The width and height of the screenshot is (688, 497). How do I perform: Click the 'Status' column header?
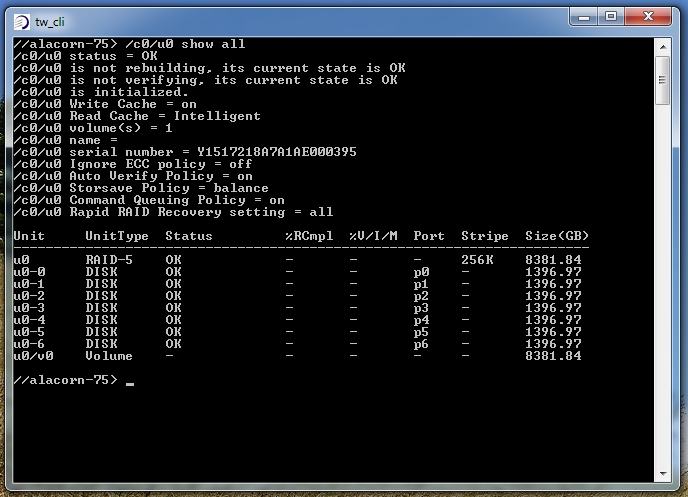189,236
